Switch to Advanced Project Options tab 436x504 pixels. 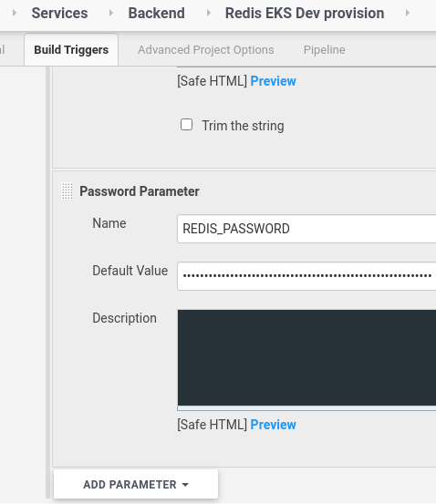(x=206, y=50)
